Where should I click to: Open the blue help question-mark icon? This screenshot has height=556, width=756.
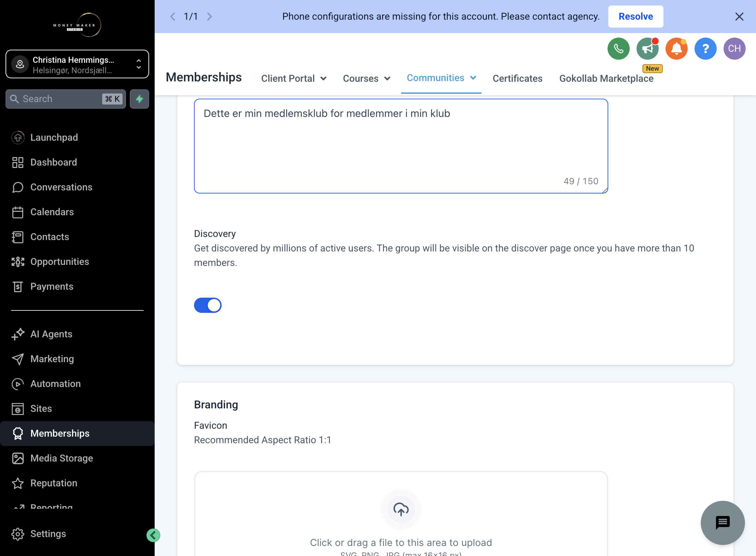[x=705, y=49]
